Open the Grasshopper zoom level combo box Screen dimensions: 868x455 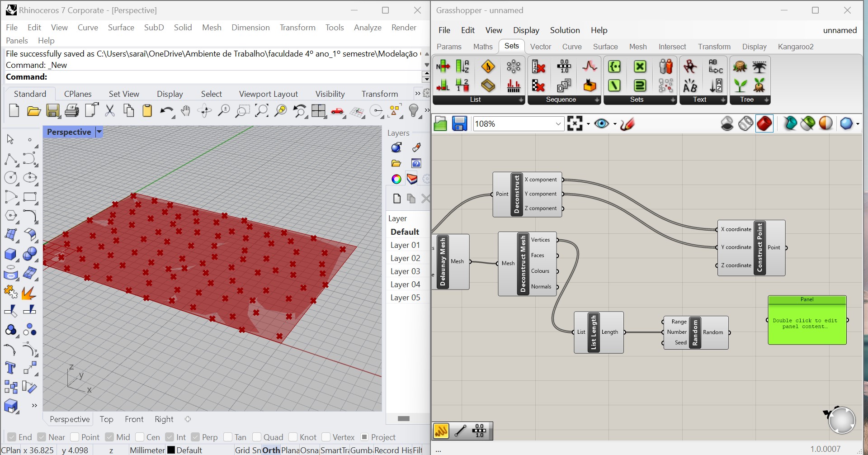[x=519, y=123]
